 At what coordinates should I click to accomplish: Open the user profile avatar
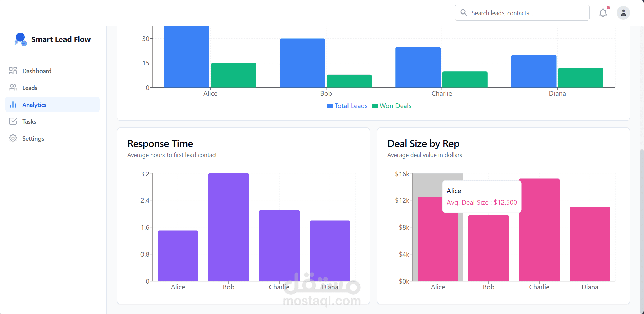[623, 13]
